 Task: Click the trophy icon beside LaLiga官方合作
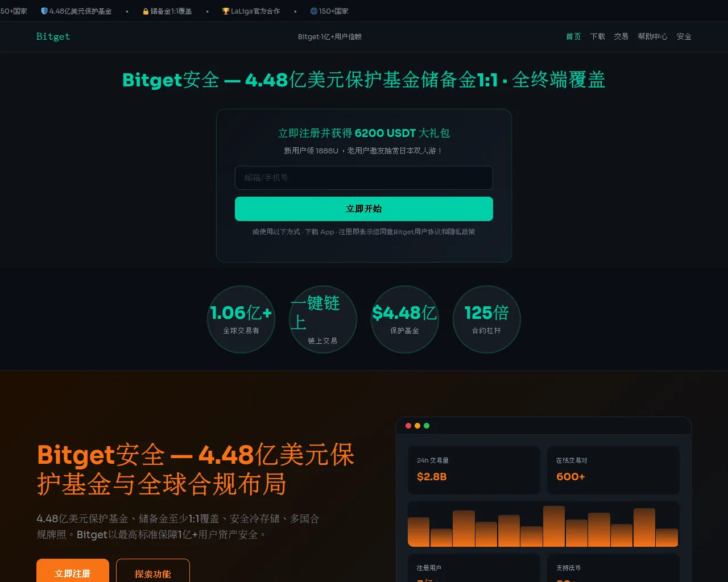click(226, 11)
